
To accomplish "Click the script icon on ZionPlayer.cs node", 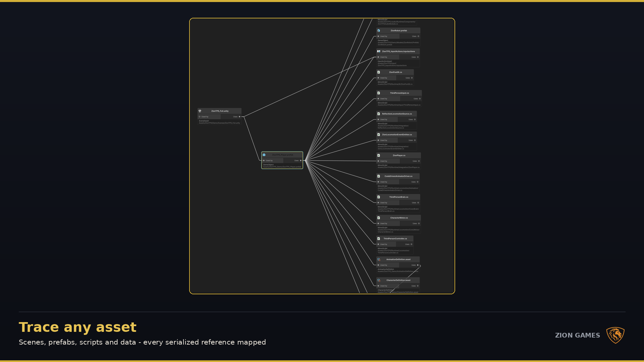I will tap(379, 155).
